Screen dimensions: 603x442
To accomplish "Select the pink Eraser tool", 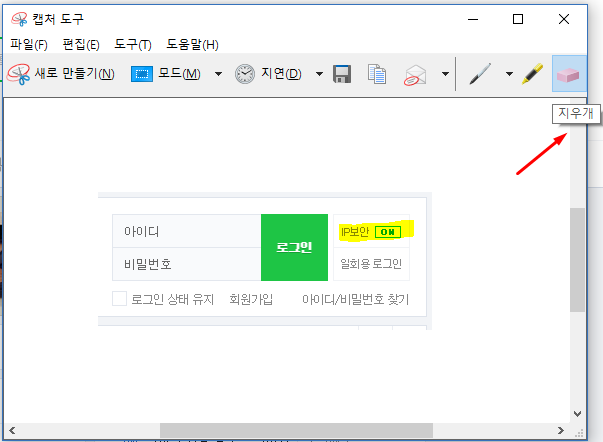I will pyautogui.click(x=568, y=74).
